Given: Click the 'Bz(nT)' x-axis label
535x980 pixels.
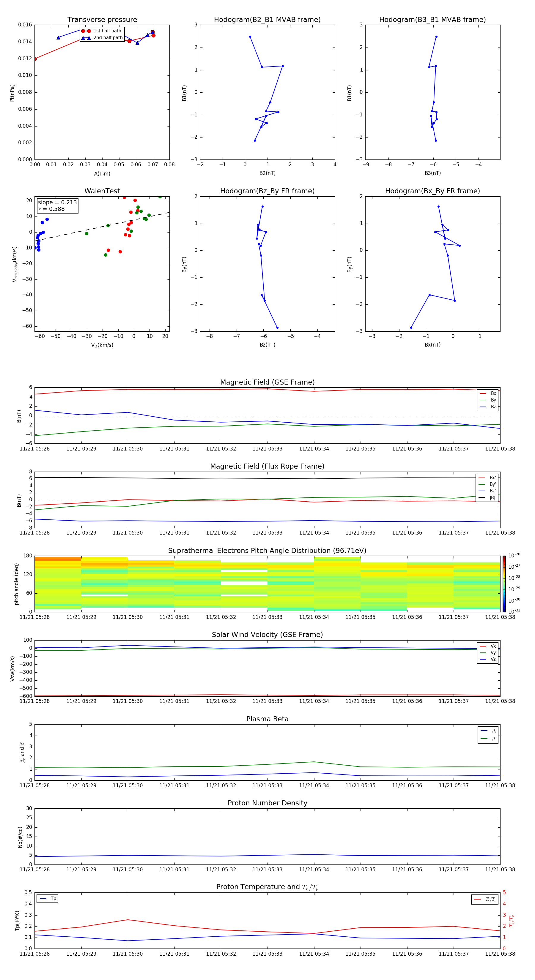Looking at the screenshot, I should 267,345.
